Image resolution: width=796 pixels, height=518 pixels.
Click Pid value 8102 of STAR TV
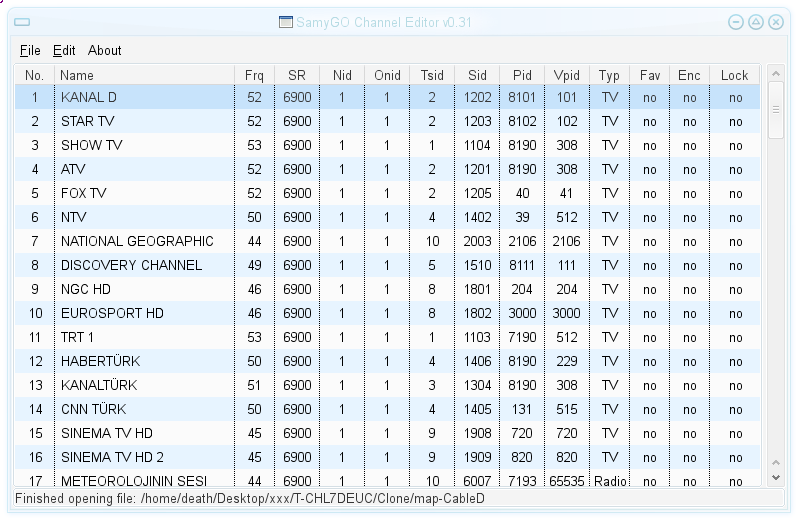point(522,121)
